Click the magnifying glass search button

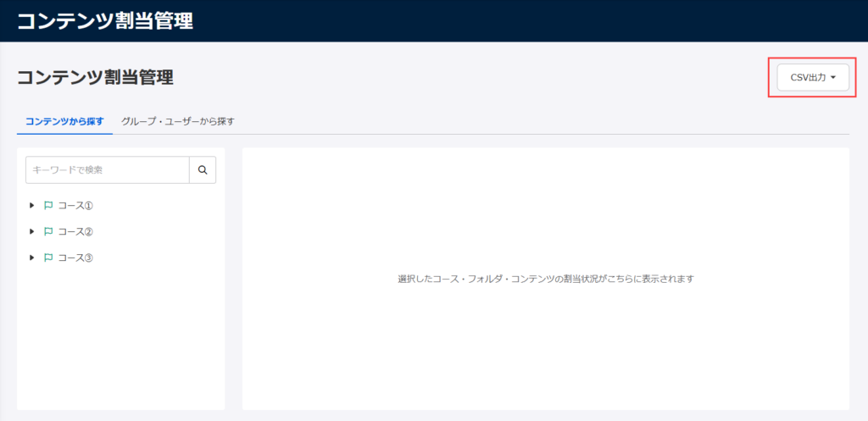point(203,170)
